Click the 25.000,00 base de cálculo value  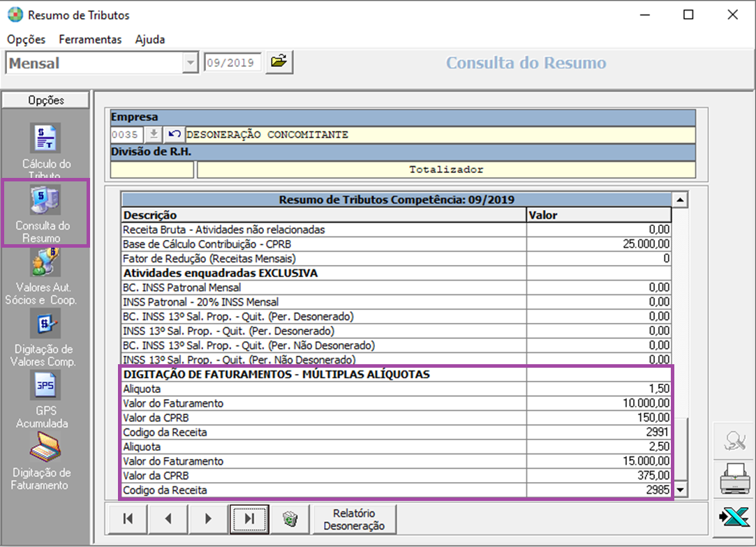(598, 244)
